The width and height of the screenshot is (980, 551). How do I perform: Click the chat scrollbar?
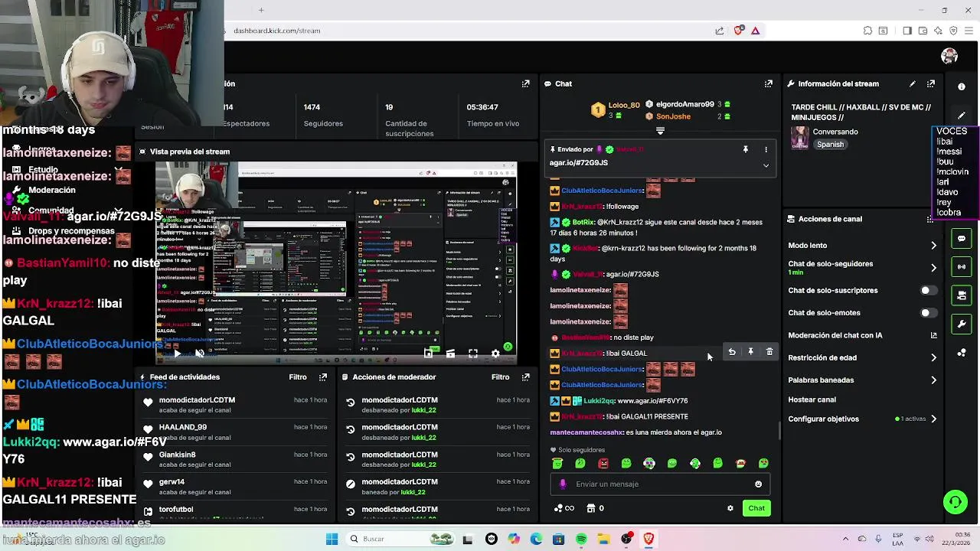pos(779,430)
